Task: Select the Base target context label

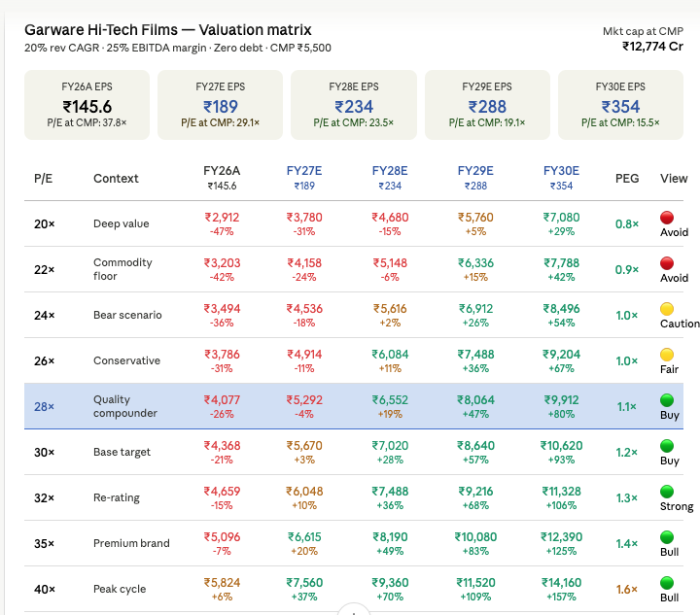Action: pyautogui.click(x=122, y=452)
